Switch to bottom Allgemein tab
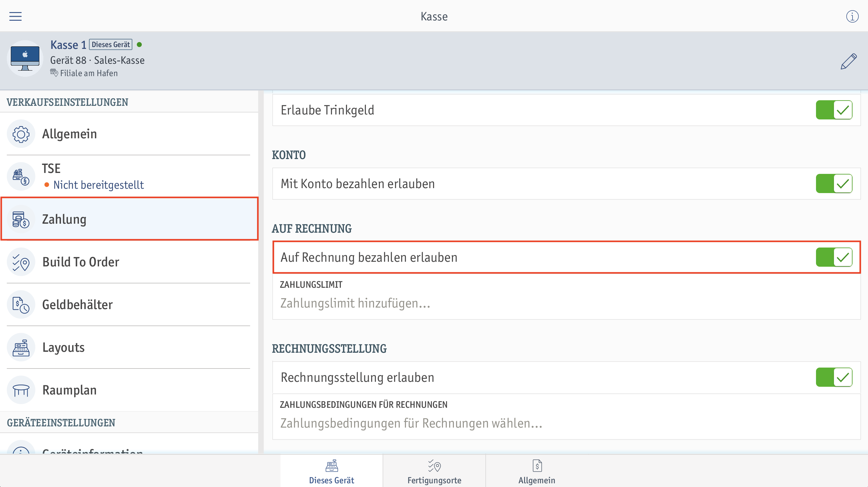 click(537, 471)
